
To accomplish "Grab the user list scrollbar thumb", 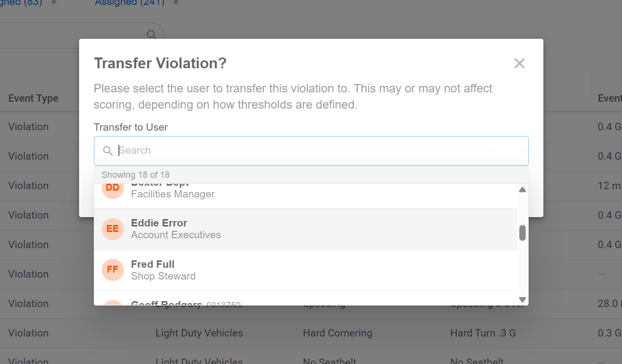I will (523, 233).
